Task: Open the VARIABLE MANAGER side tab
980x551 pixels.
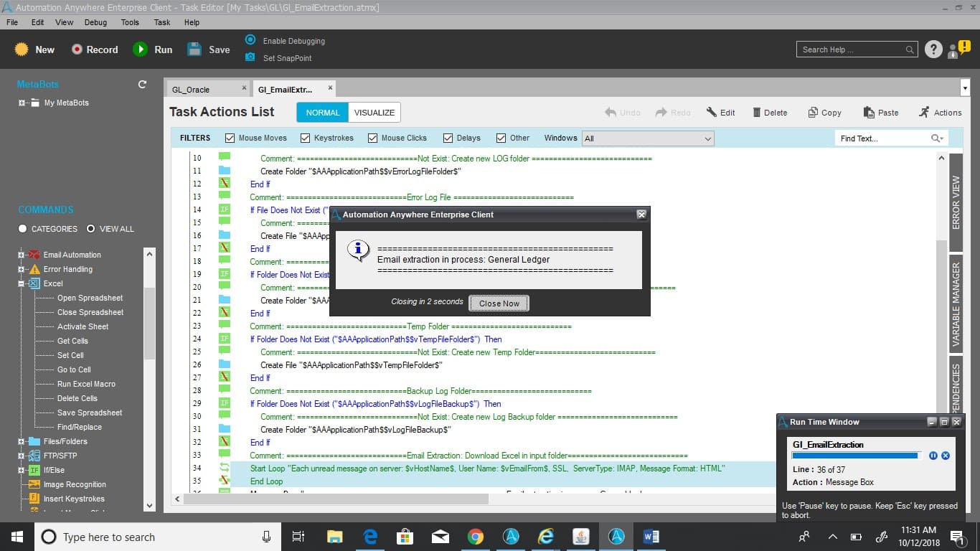Action: [x=956, y=303]
